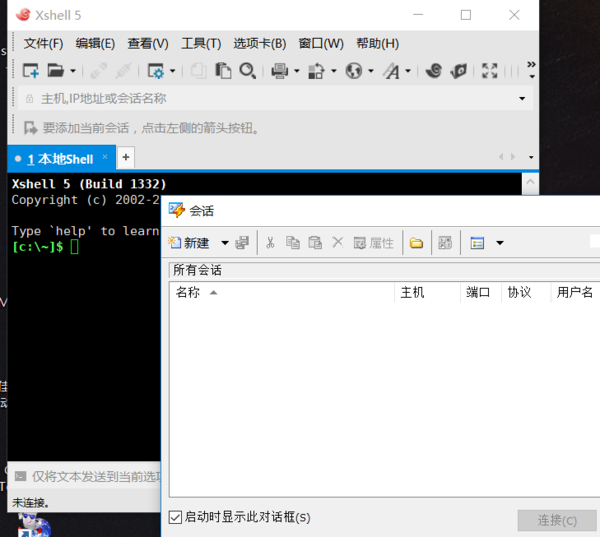Select the 1 本地Shell tab
The width and height of the screenshot is (600, 537).
point(61,158)
